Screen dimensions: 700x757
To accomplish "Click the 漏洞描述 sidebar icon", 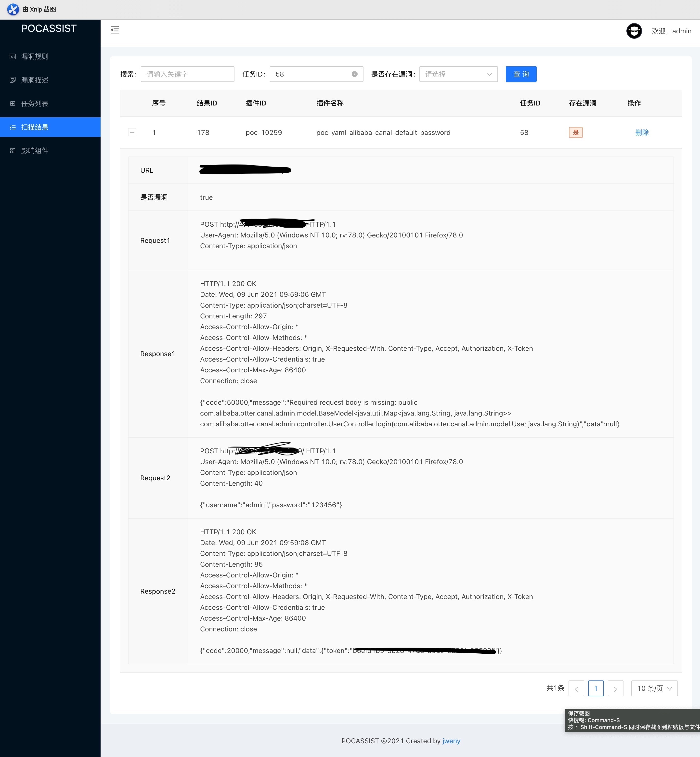I will pyautogui.click(x=13, y=80).
